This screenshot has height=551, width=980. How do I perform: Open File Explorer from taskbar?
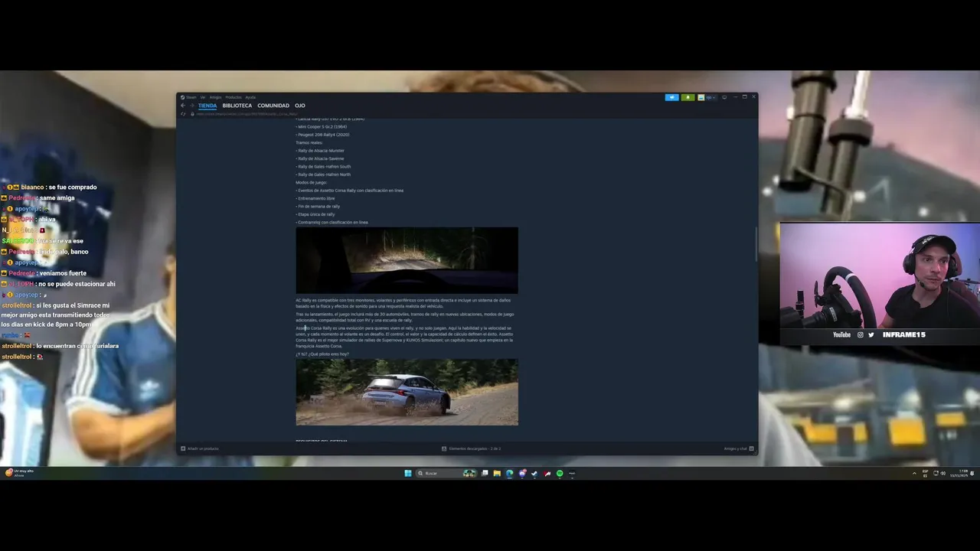point(497,473)
